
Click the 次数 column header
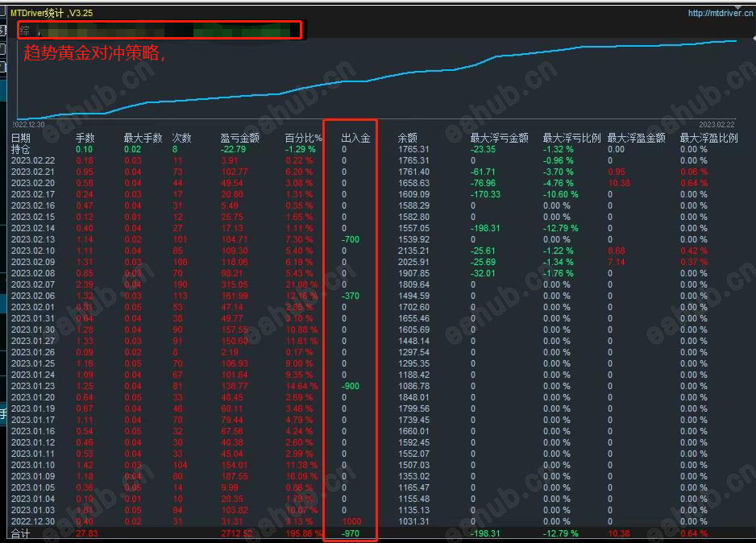click(182, 139)
